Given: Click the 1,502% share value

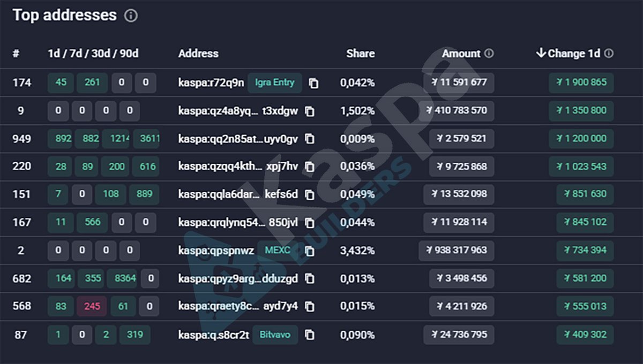Looking at the screenshot, I should (357, 111).
